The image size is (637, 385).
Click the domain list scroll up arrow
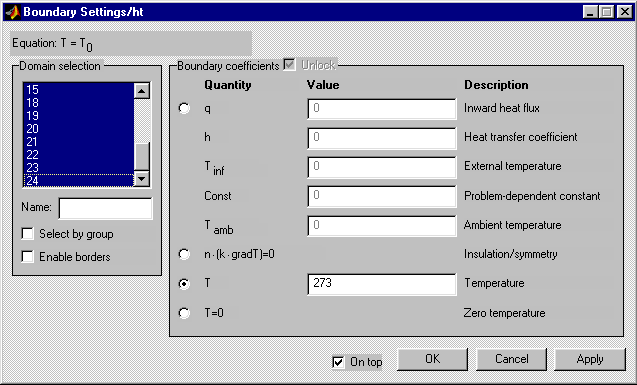pyautogui.click(x=142, y=91)
